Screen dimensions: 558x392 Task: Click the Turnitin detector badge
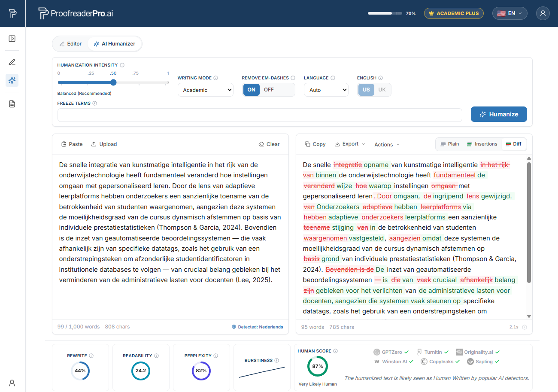tap(433, 352)
